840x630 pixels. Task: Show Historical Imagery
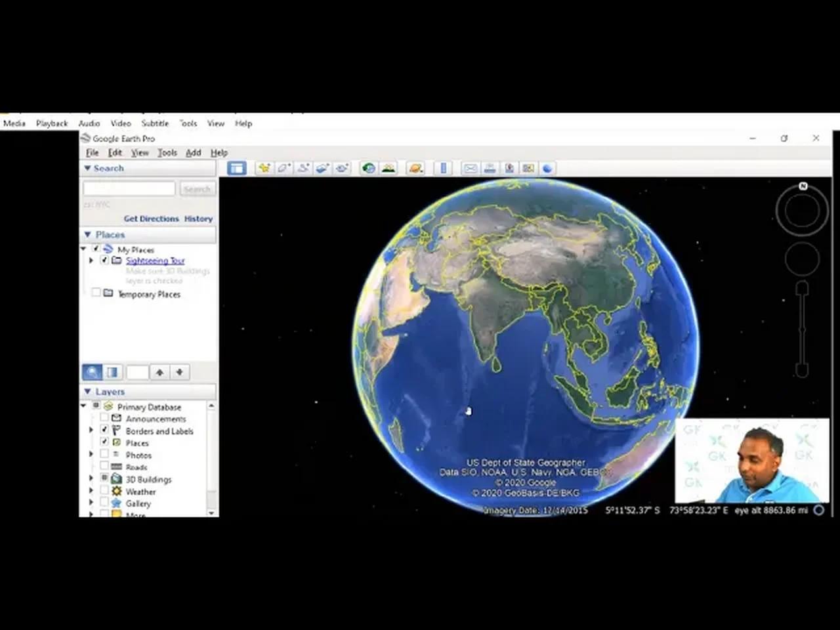pos(368,168)
